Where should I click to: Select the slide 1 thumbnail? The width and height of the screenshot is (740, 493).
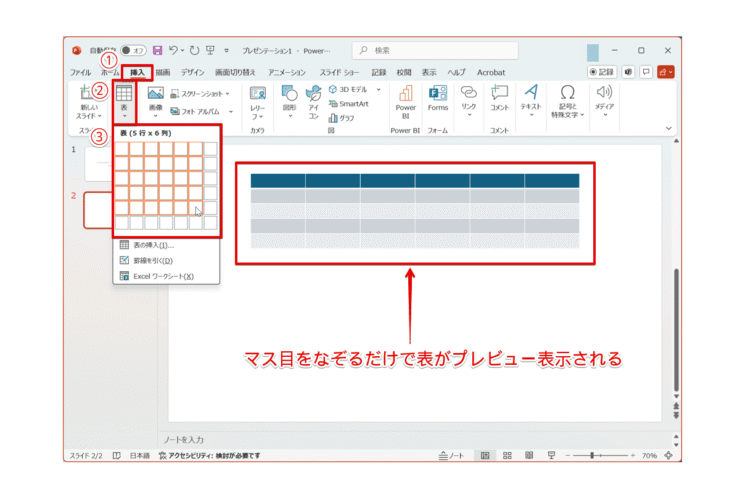(99, 163)
